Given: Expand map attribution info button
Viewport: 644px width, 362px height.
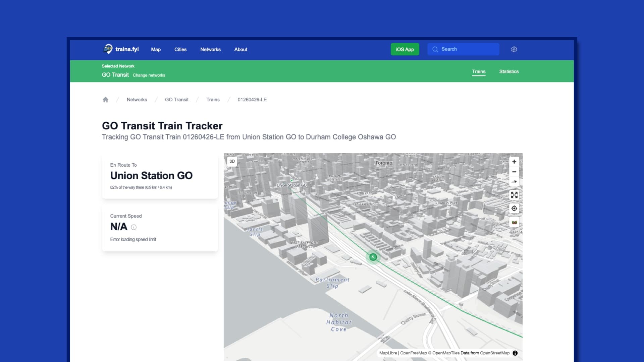Looking at the screenshot, I should pos(515,353).
